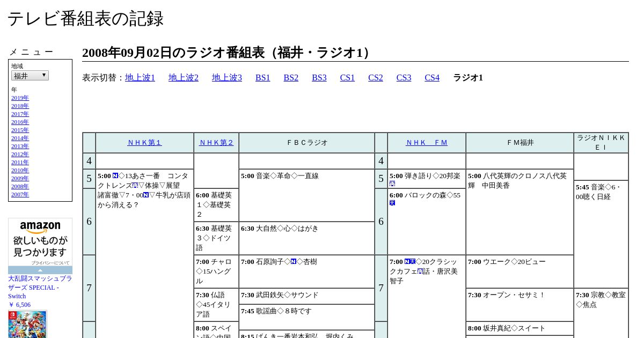Click the Smash Bros Switch game cover image
Viewport: 644px width, 338px height.
(x=27, y=324)
